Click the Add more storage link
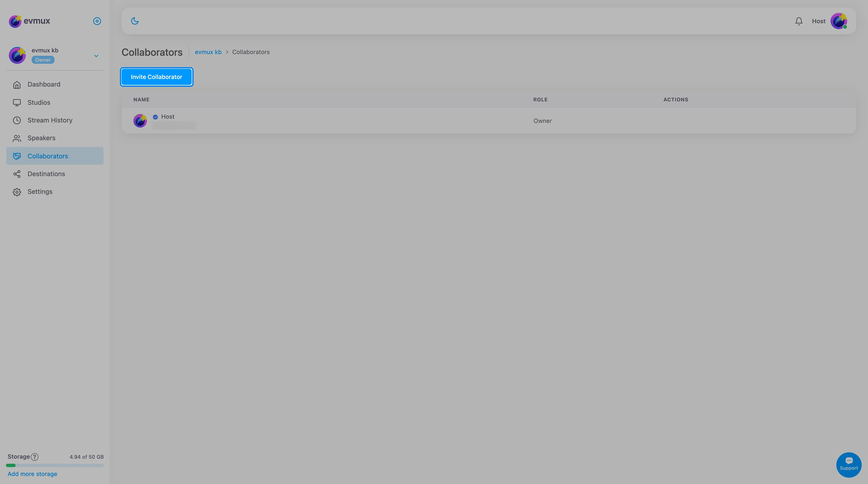 pos(32,474)
